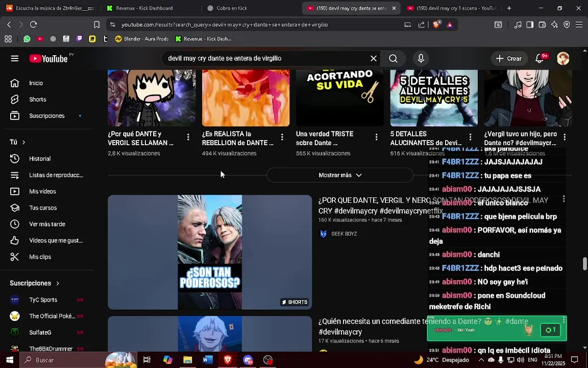Open the ¿SON TAN PODEROSOS? short thumbnail

point(210,252)
